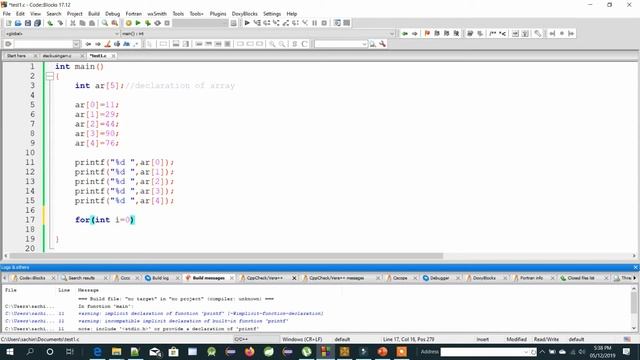Expand the main() function symbol dropdown
640x360 pixels.
392,33
